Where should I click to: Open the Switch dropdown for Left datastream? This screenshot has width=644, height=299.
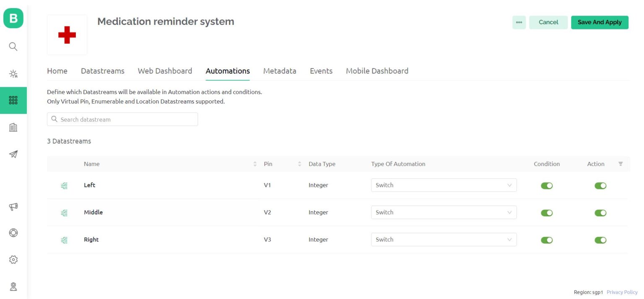[444, 185]
